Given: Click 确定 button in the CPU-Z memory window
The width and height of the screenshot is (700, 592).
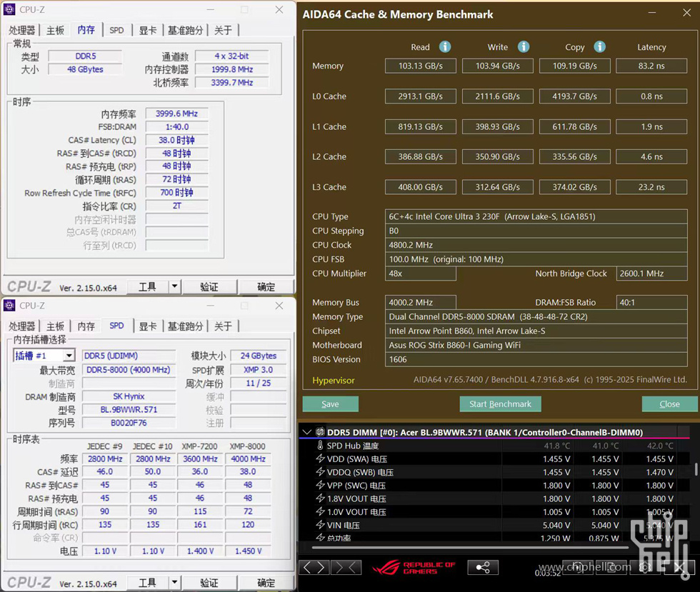Looking at the screenshot, I should click(x=266, y=286).
